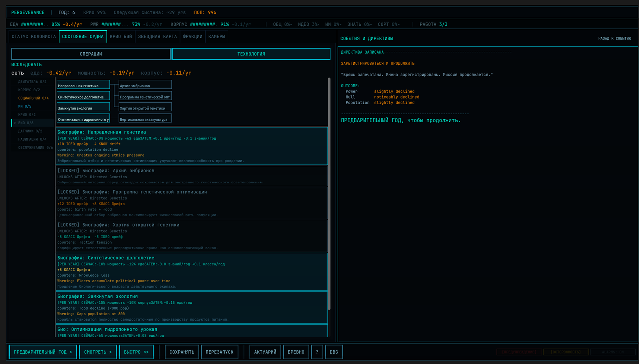Choose the НАВИГАЦИЯ 0/4 research category

click(x=32, y=139)
